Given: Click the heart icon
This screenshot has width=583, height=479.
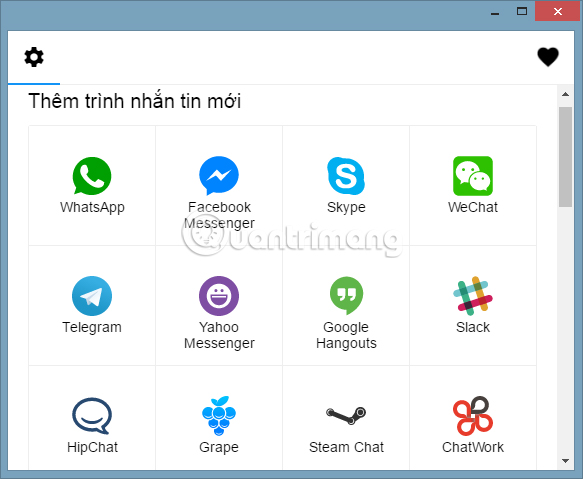Looking at the screenshot, I should tap(548, 57).
